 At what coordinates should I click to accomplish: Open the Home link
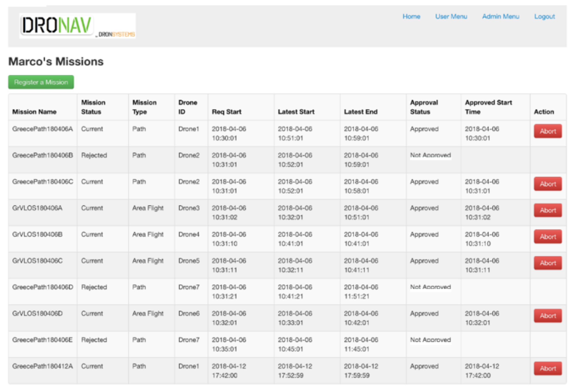411,17
